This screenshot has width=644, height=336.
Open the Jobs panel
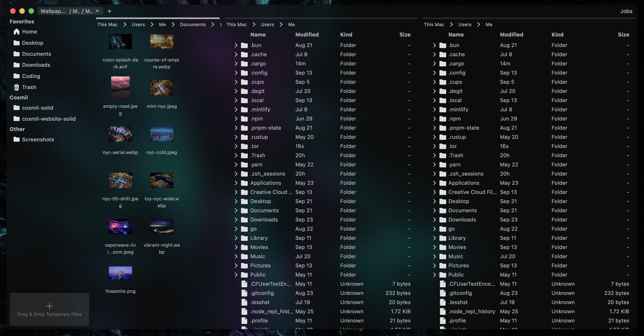[626, 11]
